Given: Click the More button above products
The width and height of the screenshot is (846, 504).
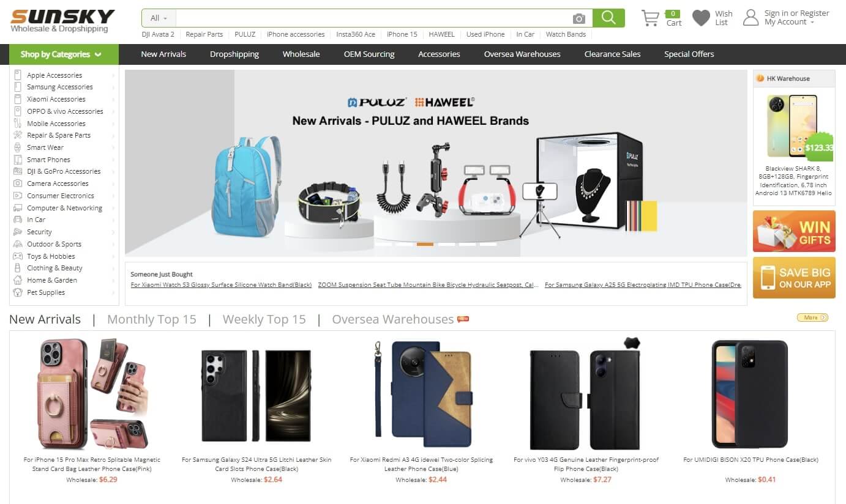Looking at the screenshot, I should pyautogui.click(x=812, y=317).
